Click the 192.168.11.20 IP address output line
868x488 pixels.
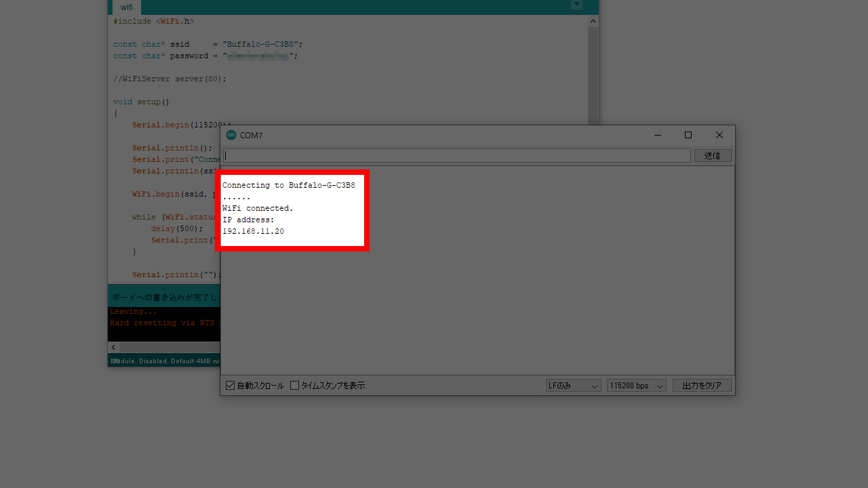[253, 232]
